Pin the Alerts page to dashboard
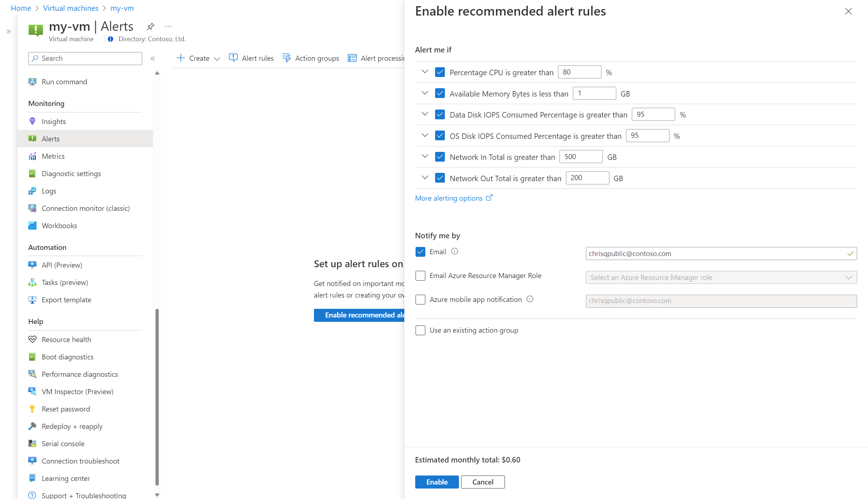The image size is (868, 499). click(x=150, y=26)
